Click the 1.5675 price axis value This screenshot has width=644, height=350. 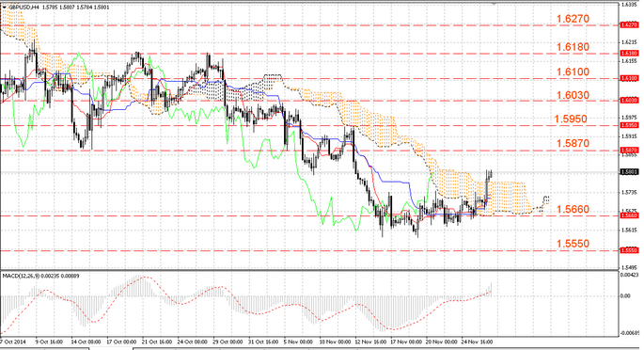[x=629, y=210]
